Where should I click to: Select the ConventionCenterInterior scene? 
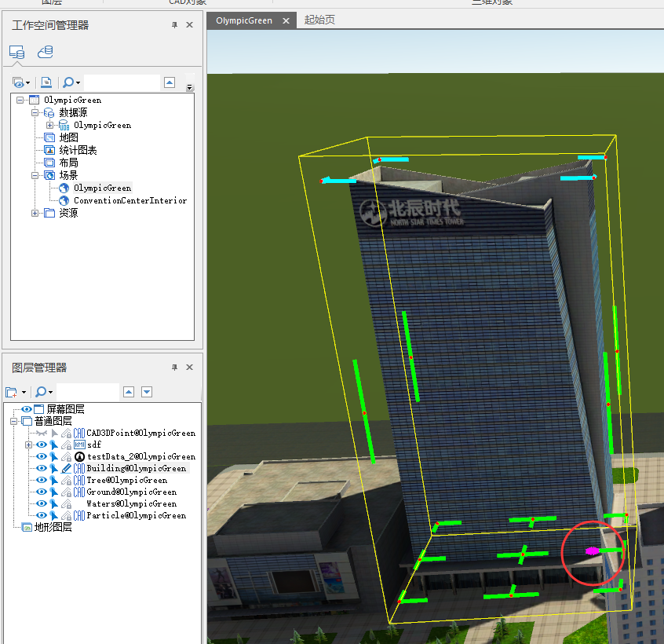130,201
